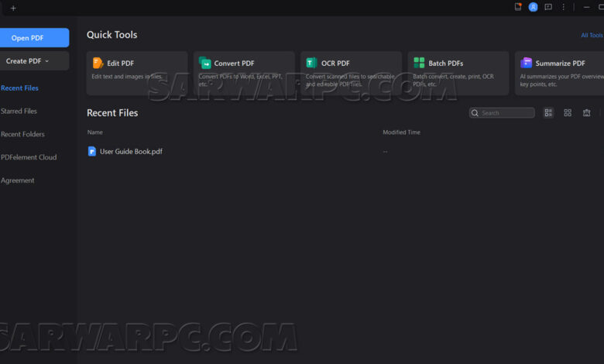604x364 pixels.
Task: Click the clear recent list trash icon
Action: click(x=587, y=113)
